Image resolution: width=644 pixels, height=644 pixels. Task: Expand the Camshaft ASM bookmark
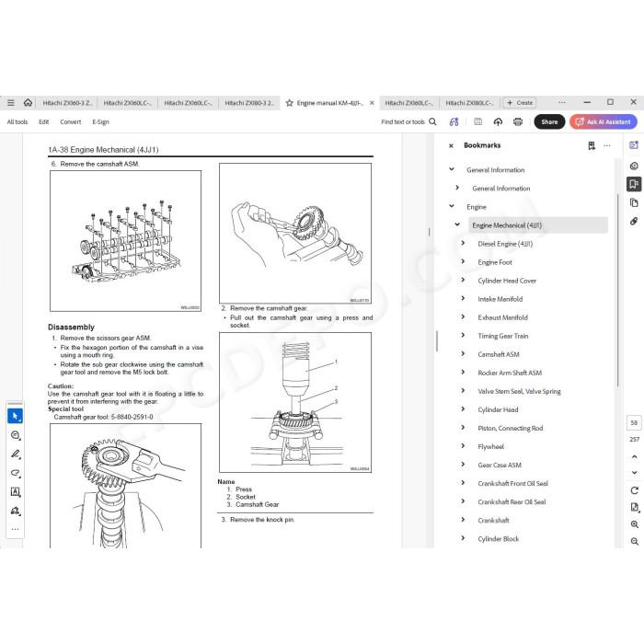[463, 353]
